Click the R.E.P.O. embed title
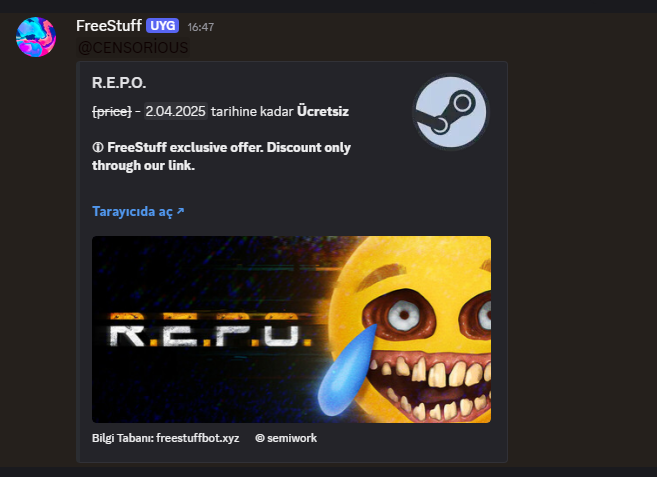 tap(119, 83)
